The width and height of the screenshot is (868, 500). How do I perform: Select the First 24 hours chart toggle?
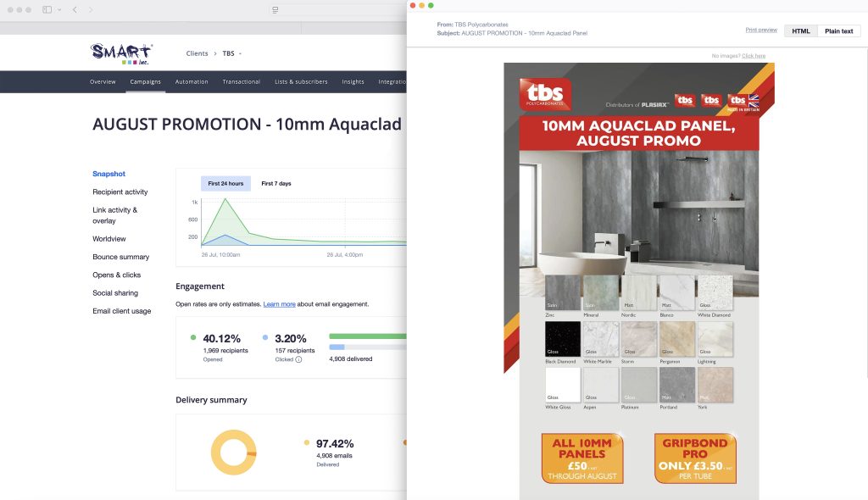click(x=225, y=183)
